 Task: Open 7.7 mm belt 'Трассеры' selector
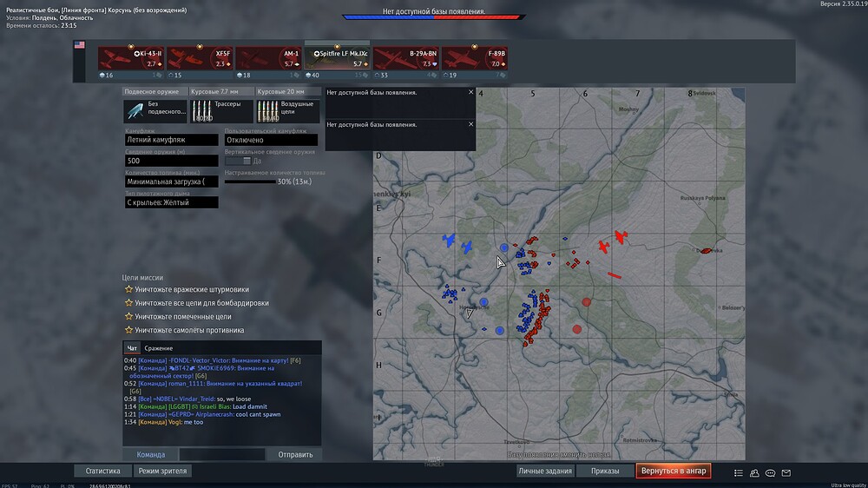point(221,111)
